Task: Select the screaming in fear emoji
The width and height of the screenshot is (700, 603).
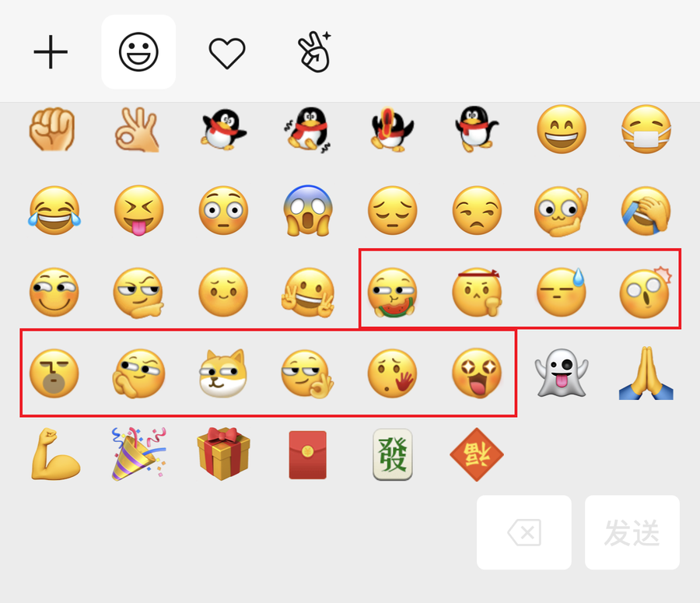Action: [307, 210]
